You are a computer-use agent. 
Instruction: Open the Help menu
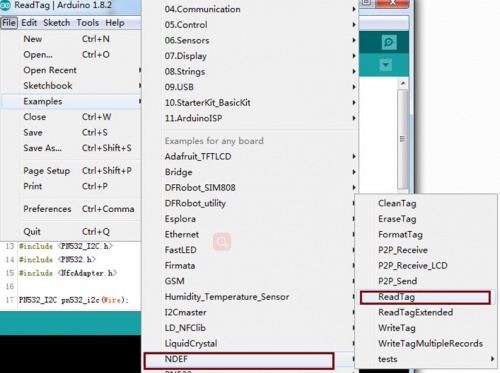[115, 23]
